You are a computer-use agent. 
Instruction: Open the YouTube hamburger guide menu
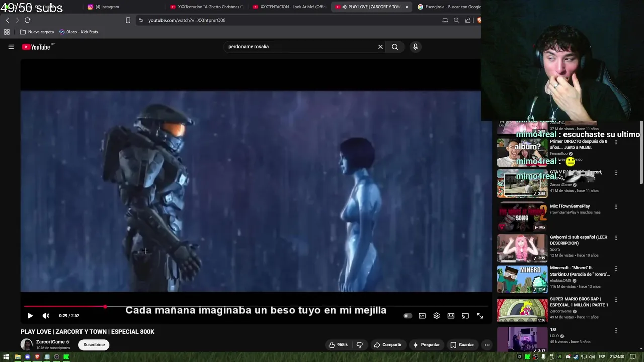coord(11,47)
